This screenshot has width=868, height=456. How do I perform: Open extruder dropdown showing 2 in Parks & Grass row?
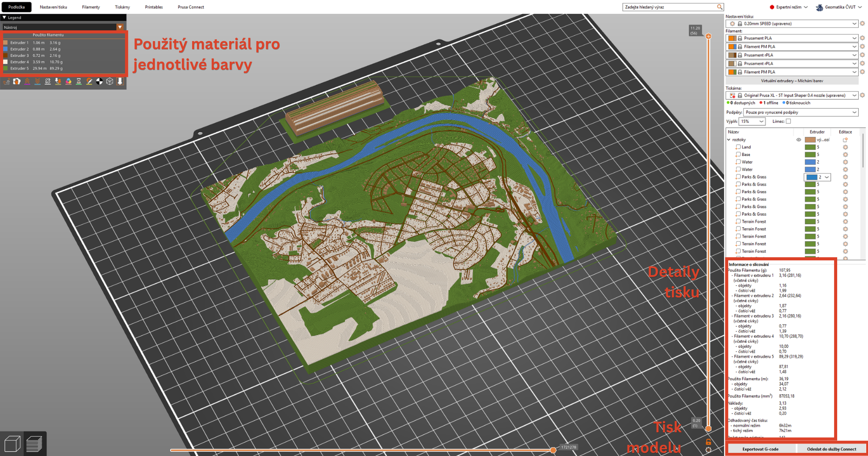[x=818, y=177]
